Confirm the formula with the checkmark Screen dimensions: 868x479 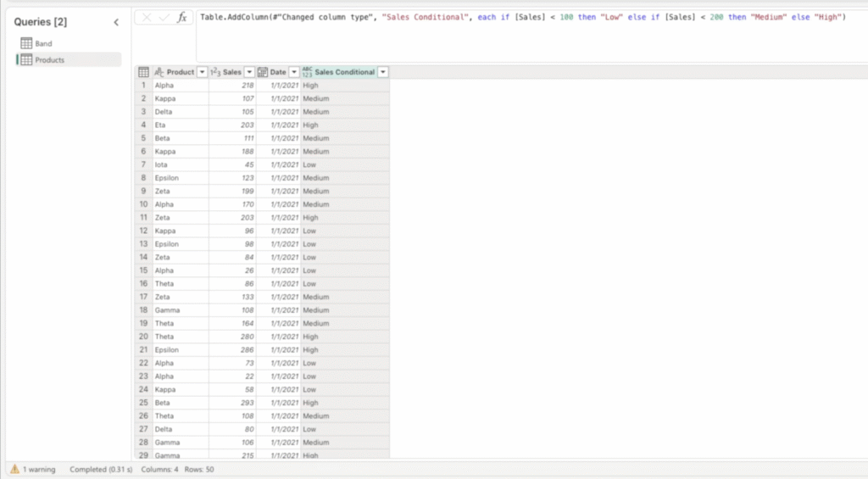[x=164, y=18]
